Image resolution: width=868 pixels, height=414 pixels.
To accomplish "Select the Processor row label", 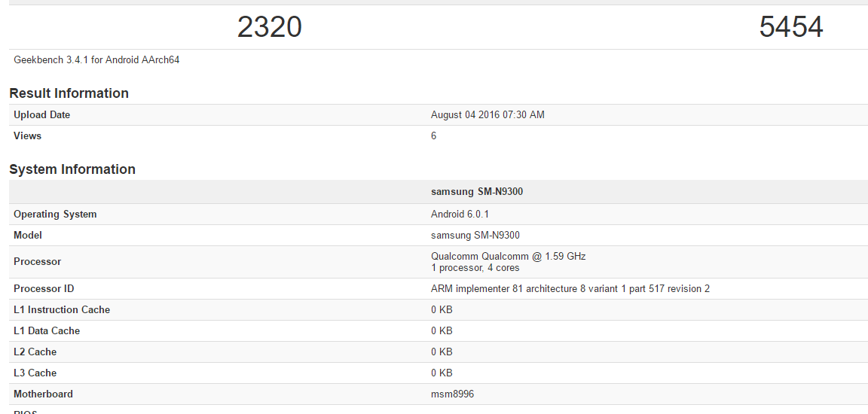I will tap(37, 262).
